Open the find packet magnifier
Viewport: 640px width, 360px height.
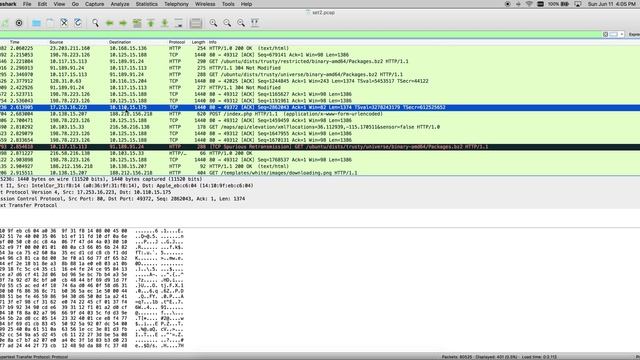point(95,23)
